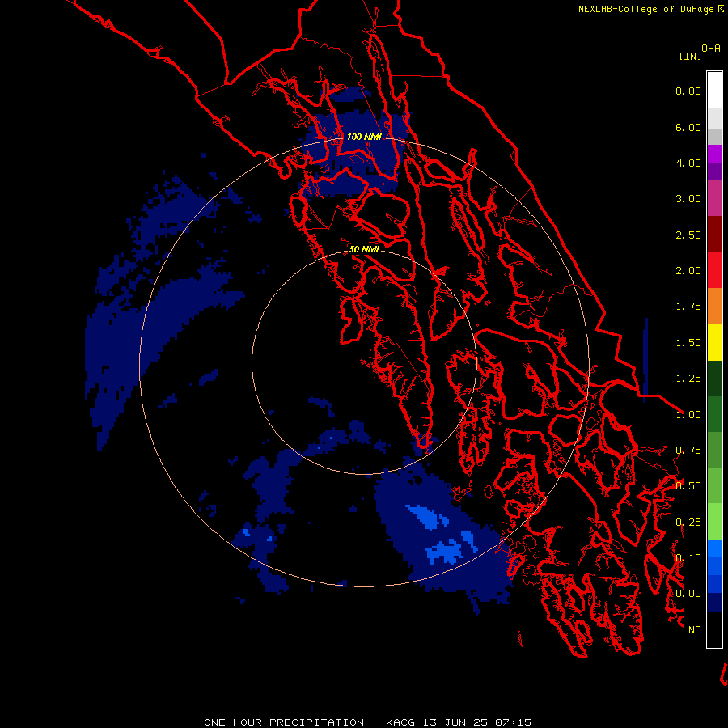Click the [IN] units label

(690, 56)
